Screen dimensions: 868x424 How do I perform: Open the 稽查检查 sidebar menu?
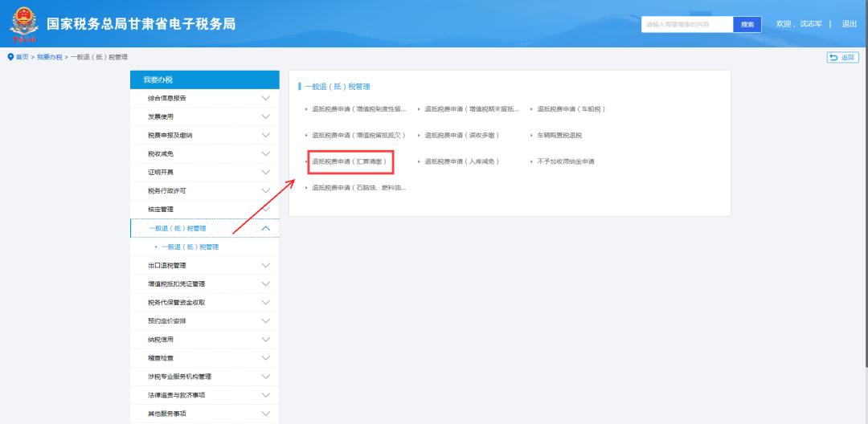point(205,358)
